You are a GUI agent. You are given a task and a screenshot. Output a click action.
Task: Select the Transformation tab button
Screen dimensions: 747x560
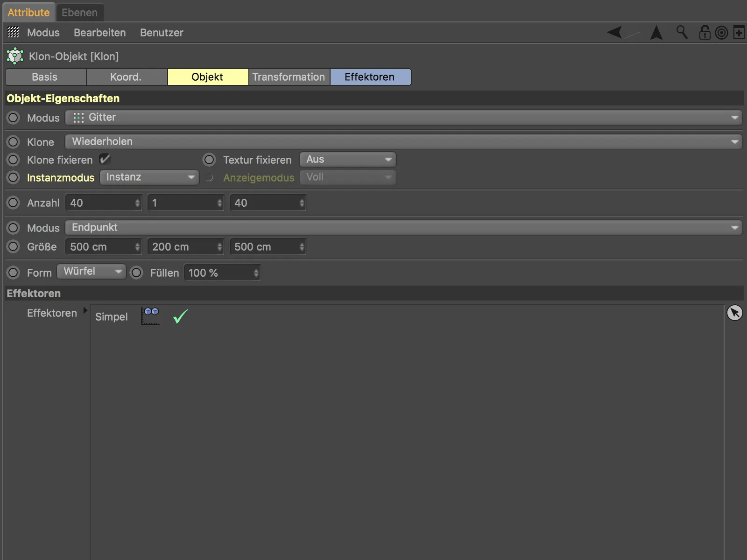289,77
